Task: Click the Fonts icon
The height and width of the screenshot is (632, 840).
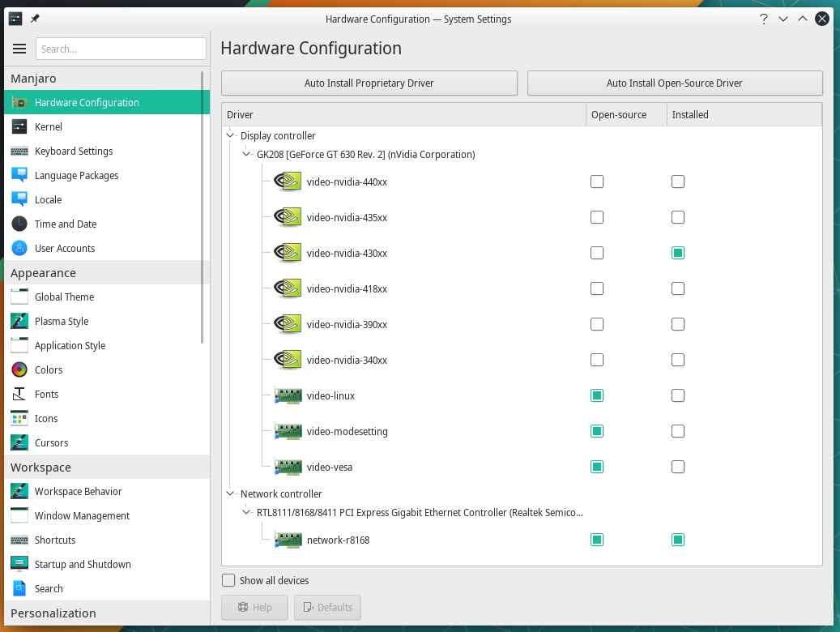Action: click(x=19, y=394)
